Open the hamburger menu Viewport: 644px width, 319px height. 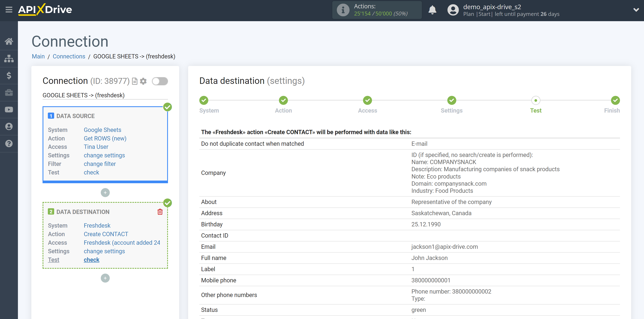tap(9, 10)
